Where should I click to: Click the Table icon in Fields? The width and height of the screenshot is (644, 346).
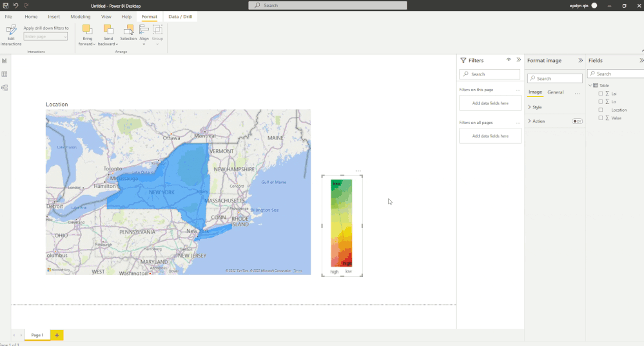(x=596, y=86)
